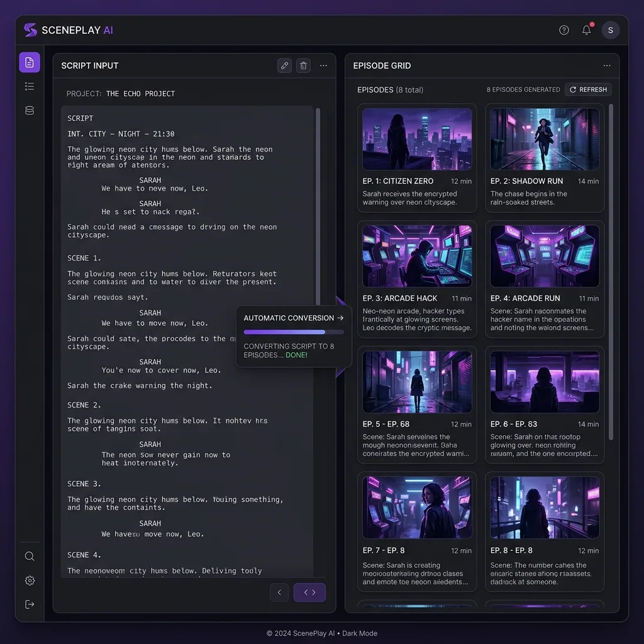Open settings gear in sidebar

pyautogui.click(x=30, y=580)
